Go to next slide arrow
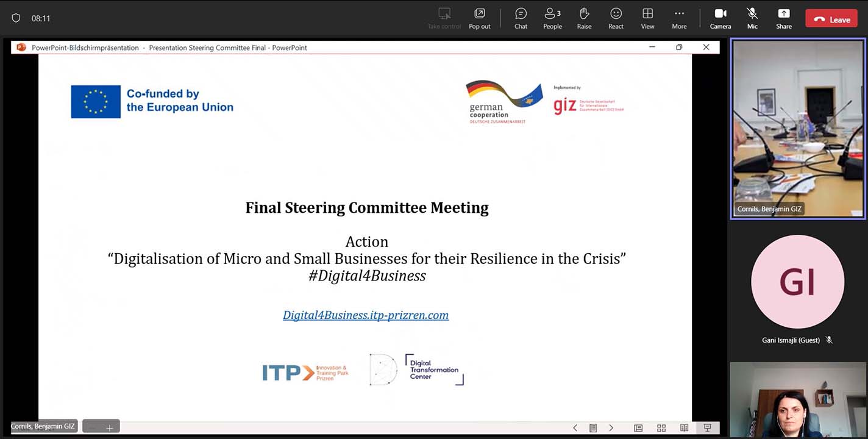Image resolution: width=868 pixels, height=439 pixels. tap(611, 428)
